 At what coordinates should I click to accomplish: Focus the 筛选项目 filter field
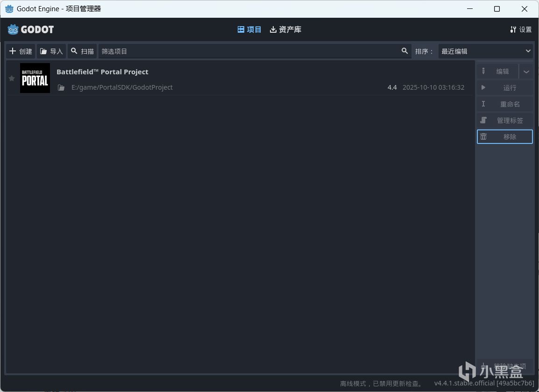[255, 51]
